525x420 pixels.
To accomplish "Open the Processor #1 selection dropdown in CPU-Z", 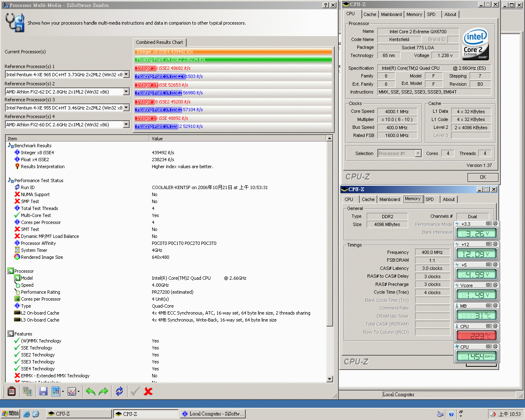I will pyautogui.click(x=418, y=153).
